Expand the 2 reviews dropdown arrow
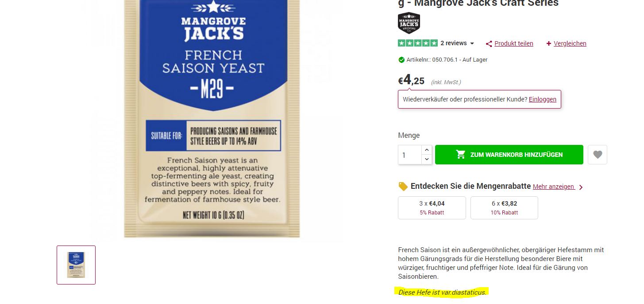Image resolution: width=644 pixels, height=304 pixels. pyautogui.click(x=472, y=43)
